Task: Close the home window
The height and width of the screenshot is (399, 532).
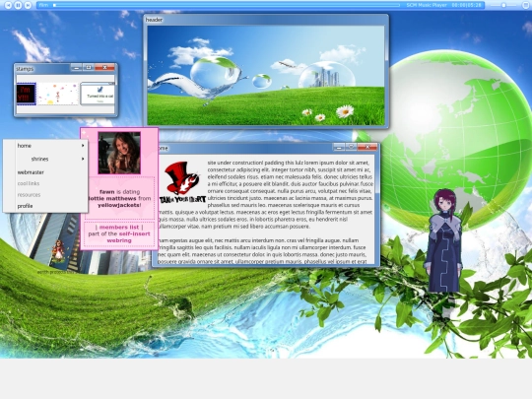Action: (367, 147)
